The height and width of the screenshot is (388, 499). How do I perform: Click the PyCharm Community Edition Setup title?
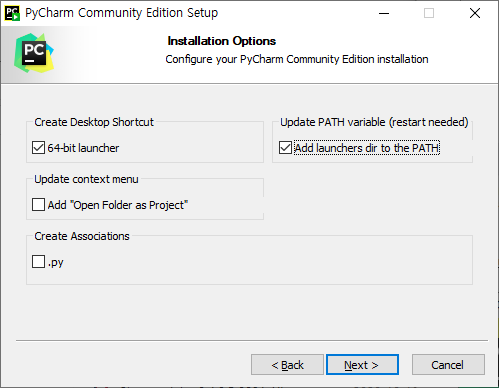[x=121, y=13]
